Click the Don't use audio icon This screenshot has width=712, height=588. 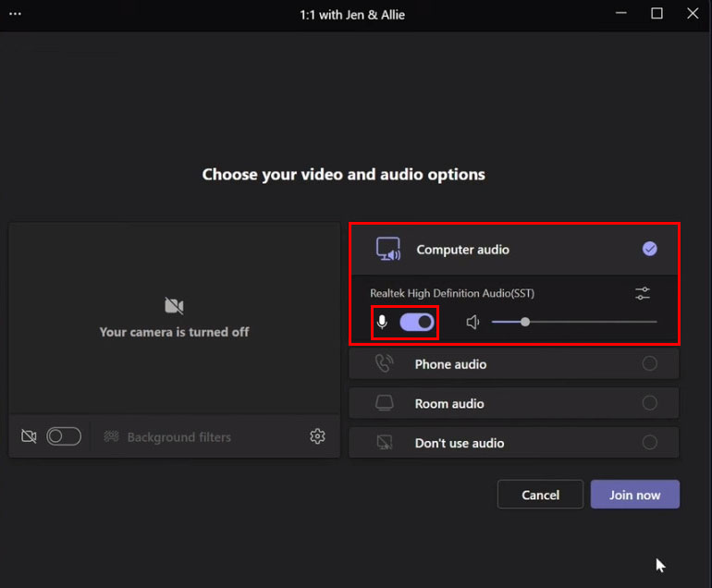(384, 443)
